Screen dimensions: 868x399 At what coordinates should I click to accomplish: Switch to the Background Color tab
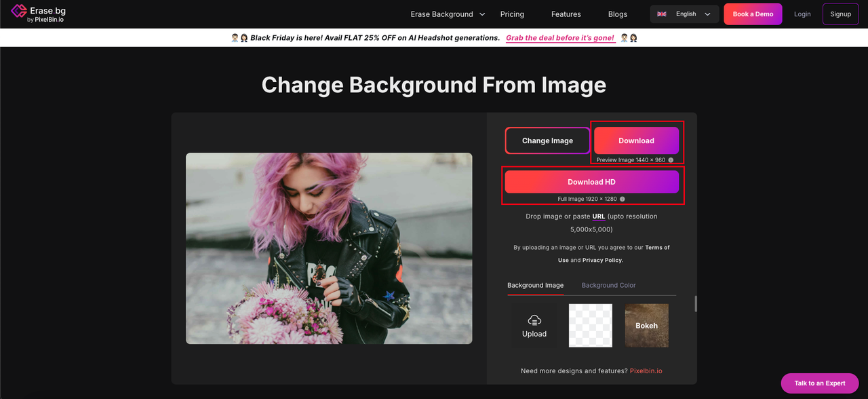click(x=608, y=285)
